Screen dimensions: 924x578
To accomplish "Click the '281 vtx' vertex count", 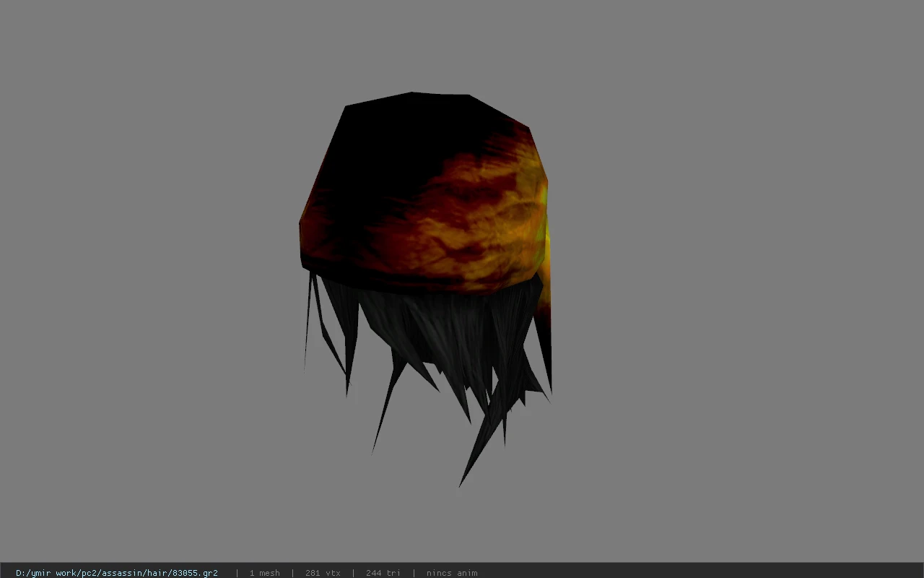I will pos(323,573).
